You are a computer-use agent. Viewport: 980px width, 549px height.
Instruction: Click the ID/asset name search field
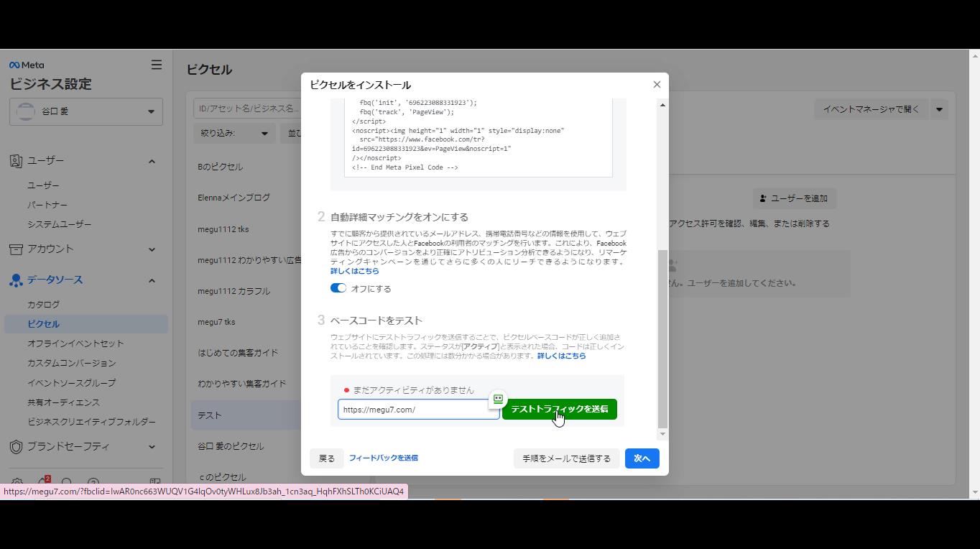coord(248,109)
